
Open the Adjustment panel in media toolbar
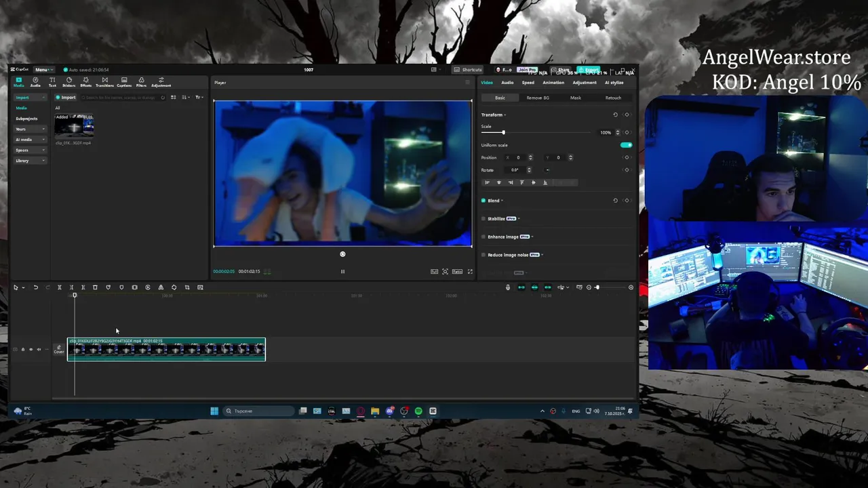point(161,81)
